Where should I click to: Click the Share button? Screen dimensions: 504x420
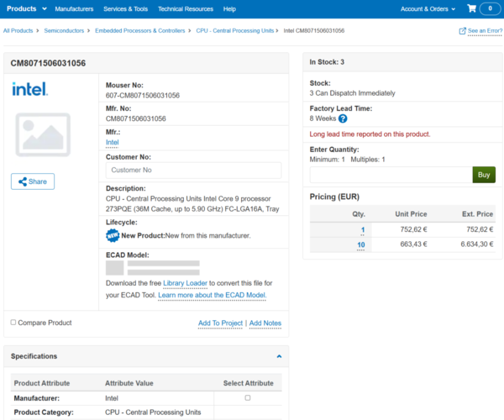33,181
